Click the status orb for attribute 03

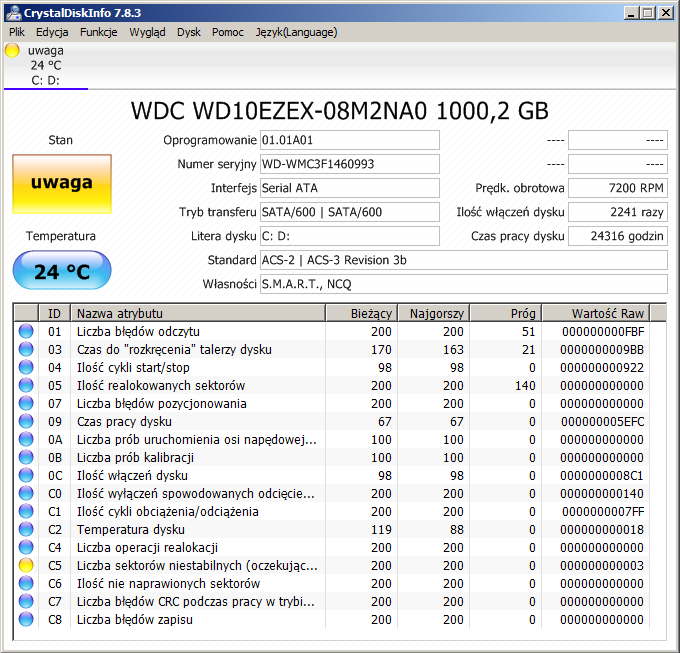click(26, 349)
